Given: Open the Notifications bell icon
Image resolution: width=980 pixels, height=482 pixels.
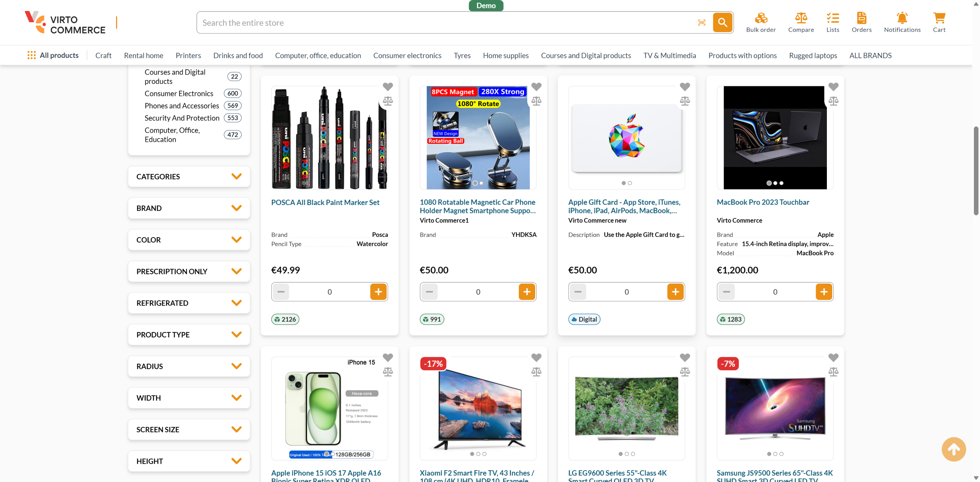Looking at the screenshot, I should 902,18.
